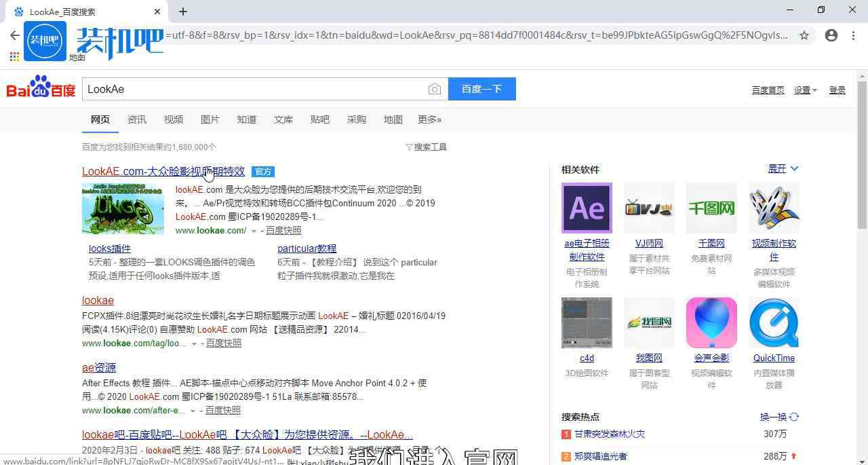This screenshot has height=465, width=868.
Task: Open hot search 甘肃突发森林火灾
Action: 610,434
